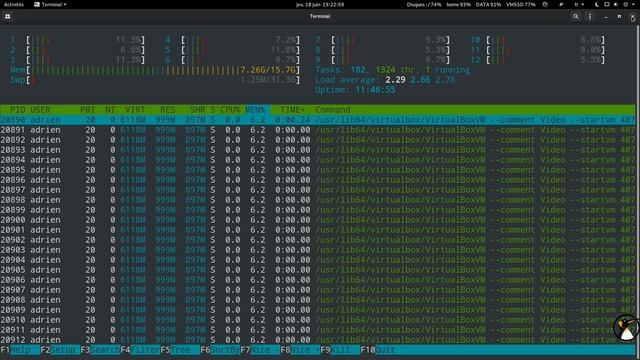
Task: Open the fr keyboard layout dropdown
Action: tap(579, 4)
